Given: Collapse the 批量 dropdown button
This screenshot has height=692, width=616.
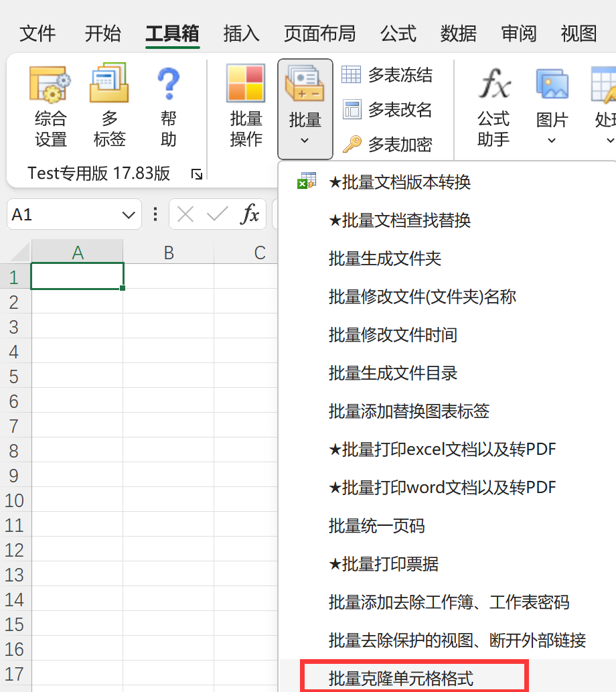Looking at the screenshot, I should [305, 109].
